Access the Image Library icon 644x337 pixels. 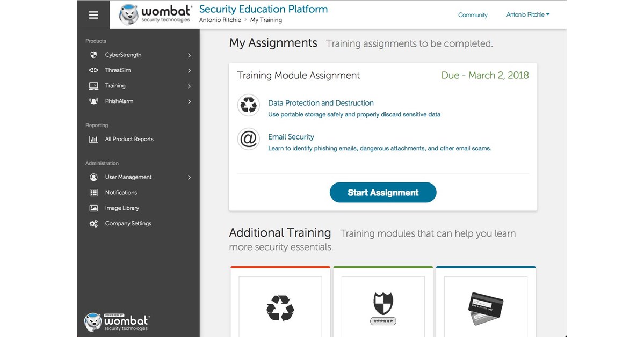coord(93,208)
